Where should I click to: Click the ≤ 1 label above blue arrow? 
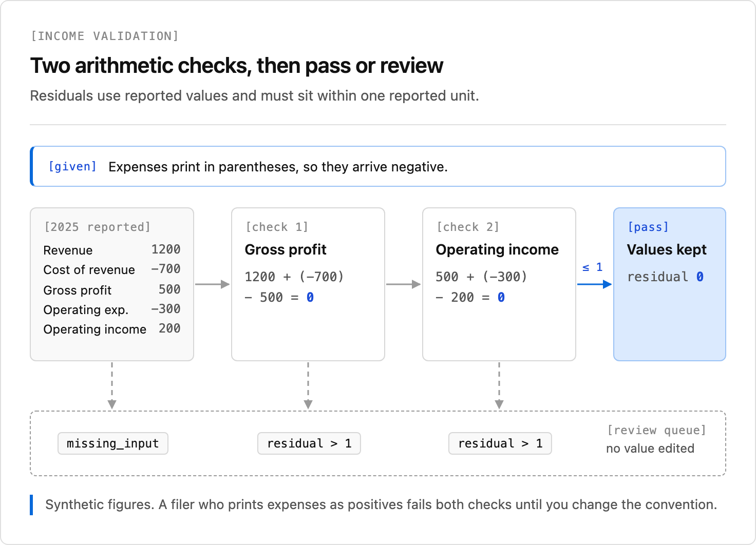point(592,267)
